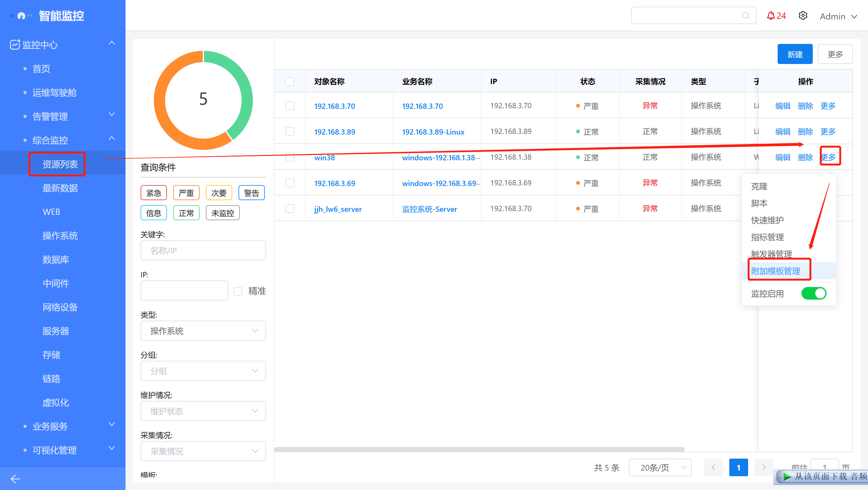Click the top 更多 button beside 新建
This screenshot has height=490, width=868.
(835, 54)
